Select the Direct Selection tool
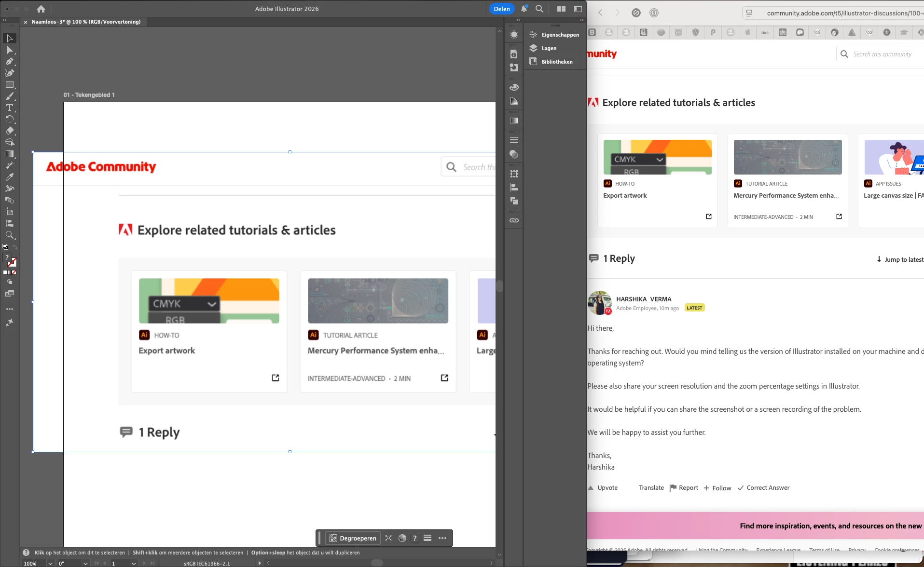 [x=10, y=50]
